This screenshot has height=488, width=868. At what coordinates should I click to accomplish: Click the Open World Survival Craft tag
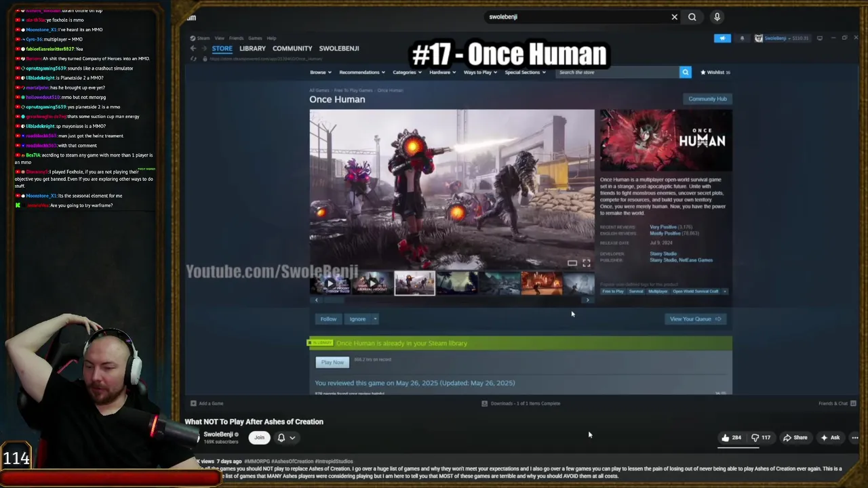pyautogui.click(x=695, y=291)
